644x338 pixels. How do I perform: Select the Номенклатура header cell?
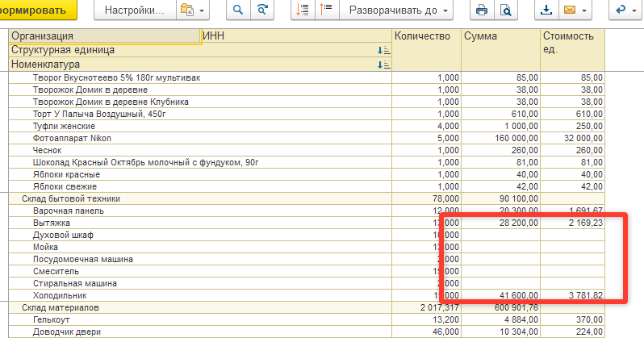tap(200, 64)
